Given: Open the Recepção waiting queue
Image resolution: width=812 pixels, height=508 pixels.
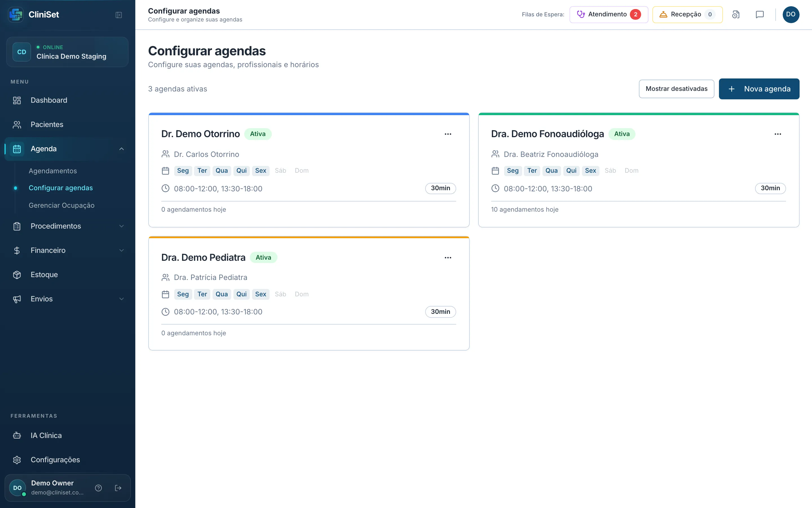Looking at the screenshot, I should [x=687, y=14].
